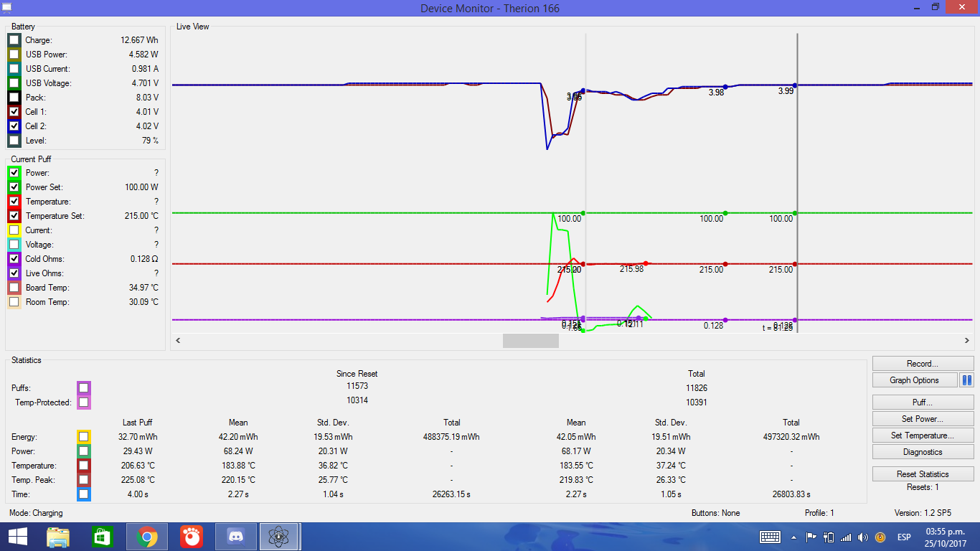Click the red screen recorder taskbar icon
Viewport: 980px width, 551px height.
pos(191,537)
